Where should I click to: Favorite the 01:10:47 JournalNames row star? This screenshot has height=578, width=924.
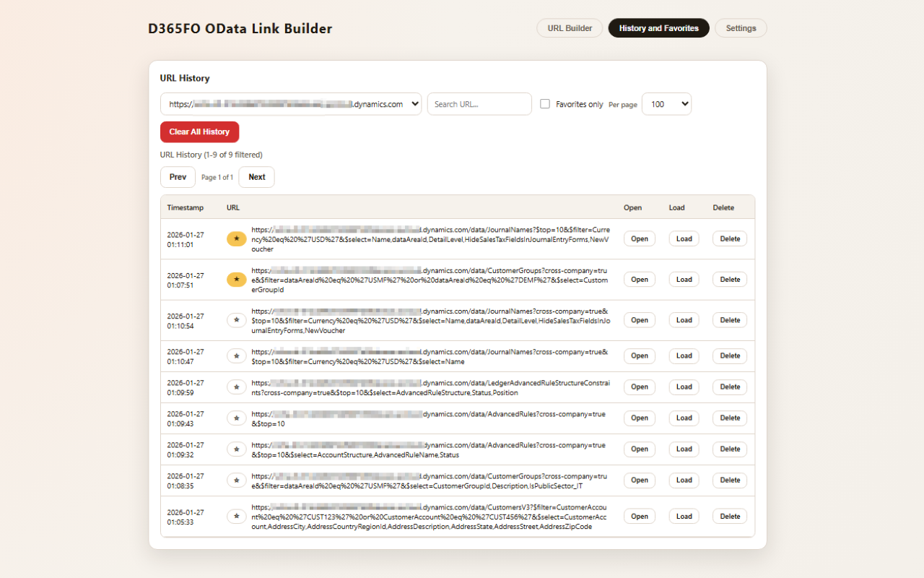236,355
